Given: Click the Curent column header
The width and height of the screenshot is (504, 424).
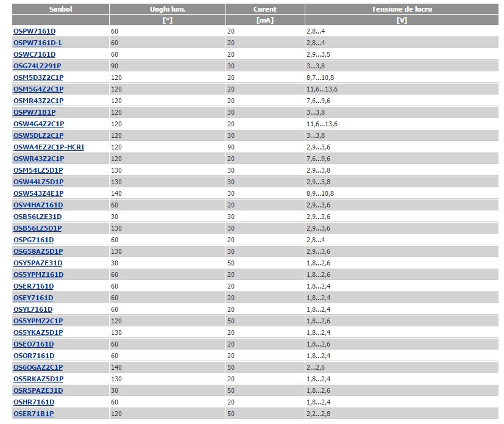Looking at the screenshot, I should [x=264, y=9].
